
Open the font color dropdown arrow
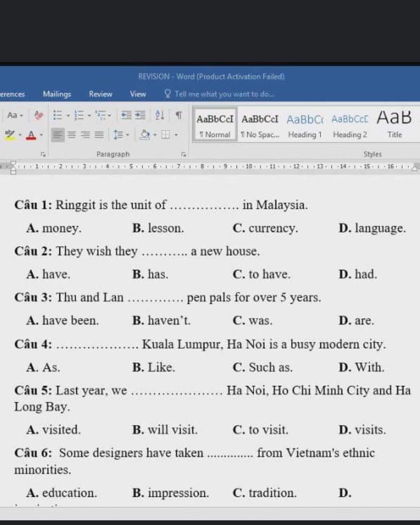tap(41, 135)
